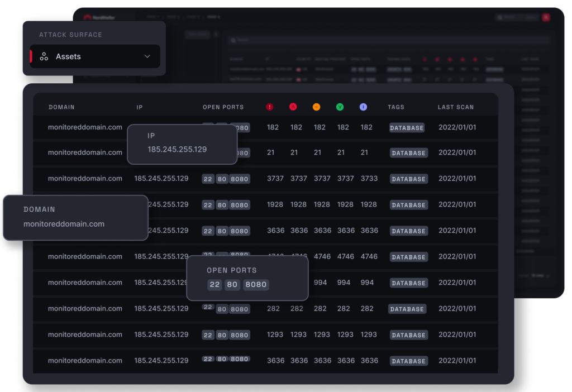Select DATABASE tag in the 1928 row
Viewport: 572px width, 392px height.
click(408, 205)
